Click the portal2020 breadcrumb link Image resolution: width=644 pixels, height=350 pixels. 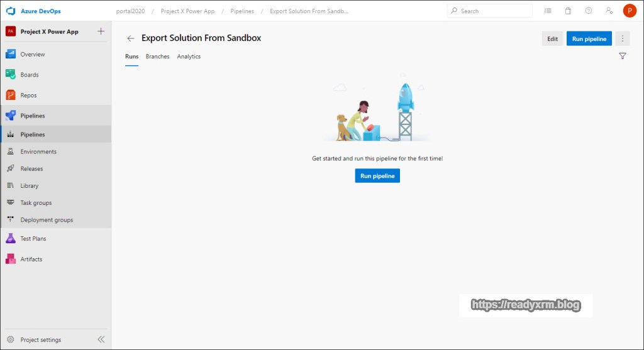click(x=135, y=11)
